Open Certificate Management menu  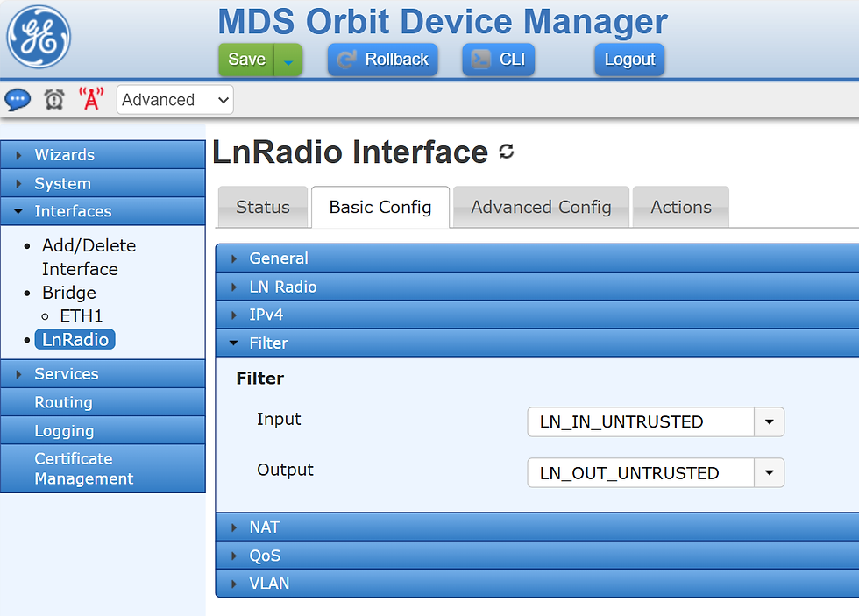103,469
